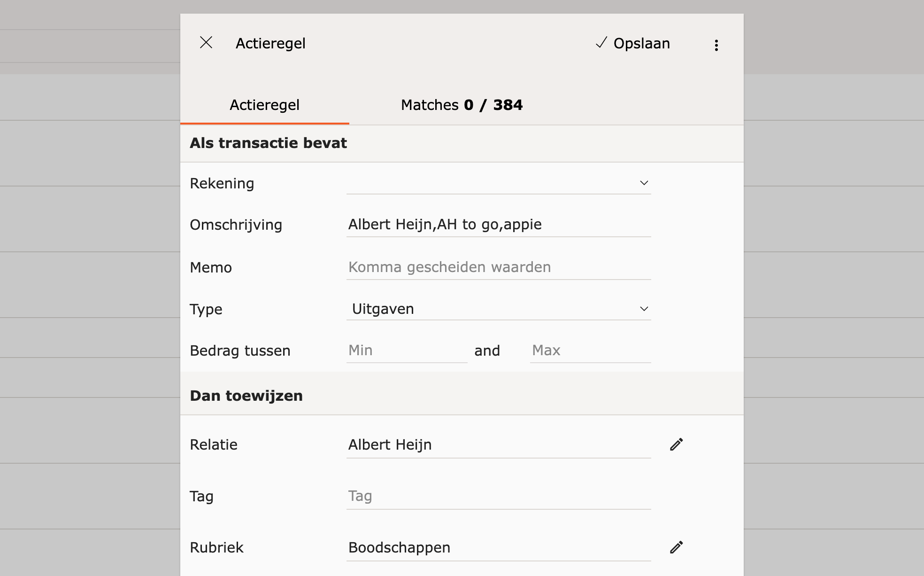Screen dimensions: 924x576
Task: Click the Als transactie bevat section header
Action: coord(268,143)
